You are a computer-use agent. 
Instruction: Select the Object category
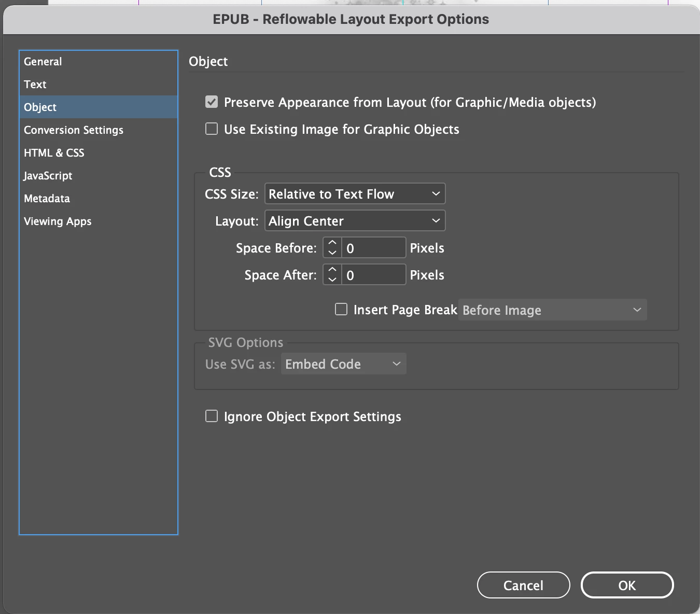[x=99, y=107]
